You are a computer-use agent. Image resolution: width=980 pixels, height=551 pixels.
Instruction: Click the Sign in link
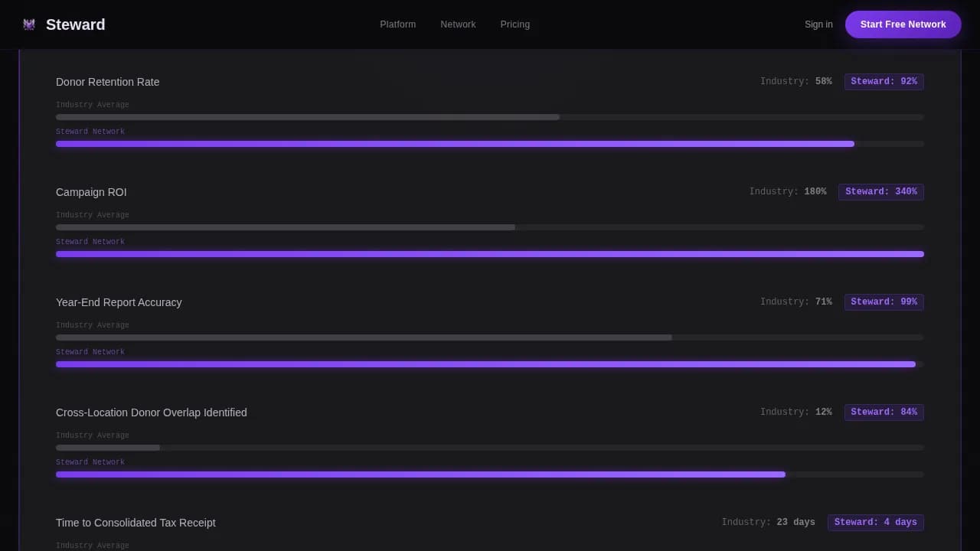pos(818,24)
